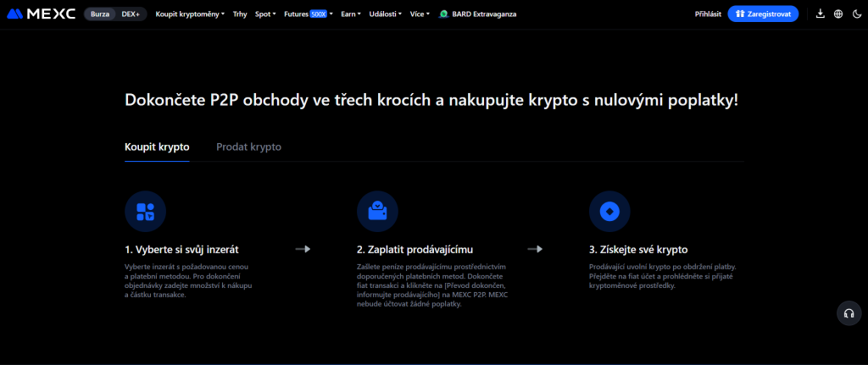Click the 500X badge next to Futures
Image resolution: width=868 pixels, height=365 pixels.
coord(319,14)
